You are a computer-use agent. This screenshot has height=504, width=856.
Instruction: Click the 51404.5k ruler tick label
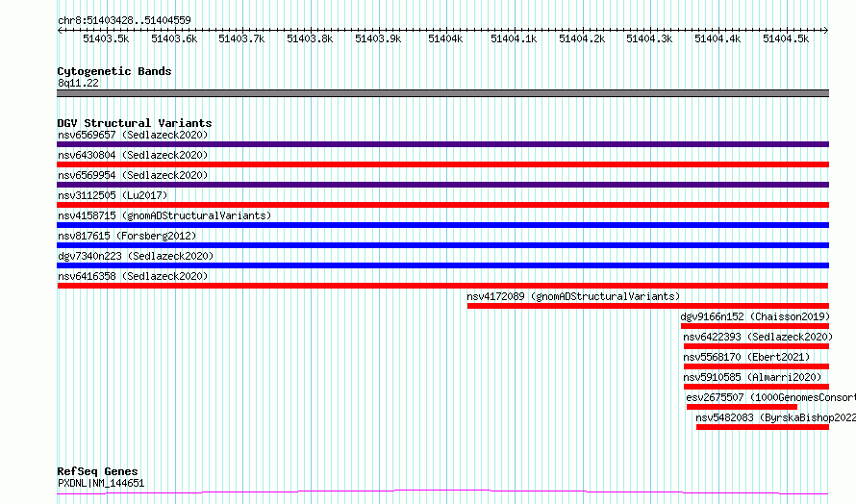tap(786, 38)
